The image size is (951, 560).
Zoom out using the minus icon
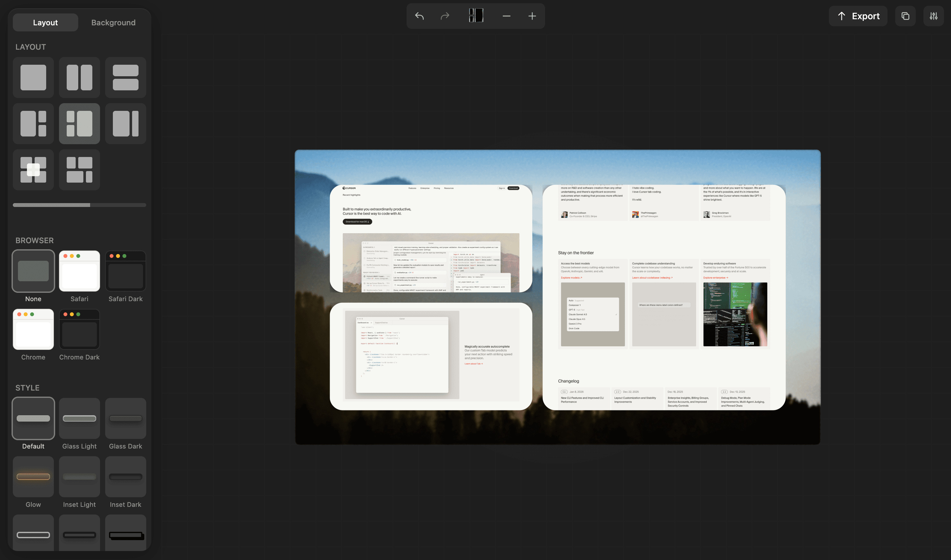(x=506, y=16)
